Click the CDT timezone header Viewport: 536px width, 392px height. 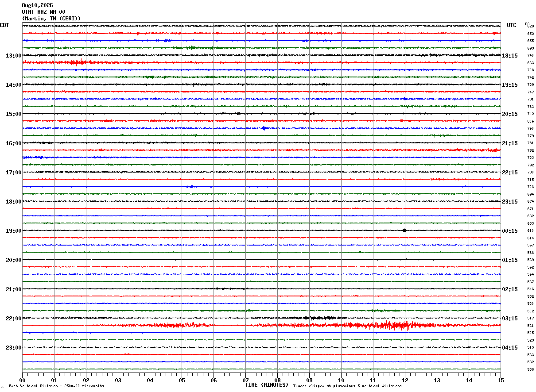pos(4,25)
